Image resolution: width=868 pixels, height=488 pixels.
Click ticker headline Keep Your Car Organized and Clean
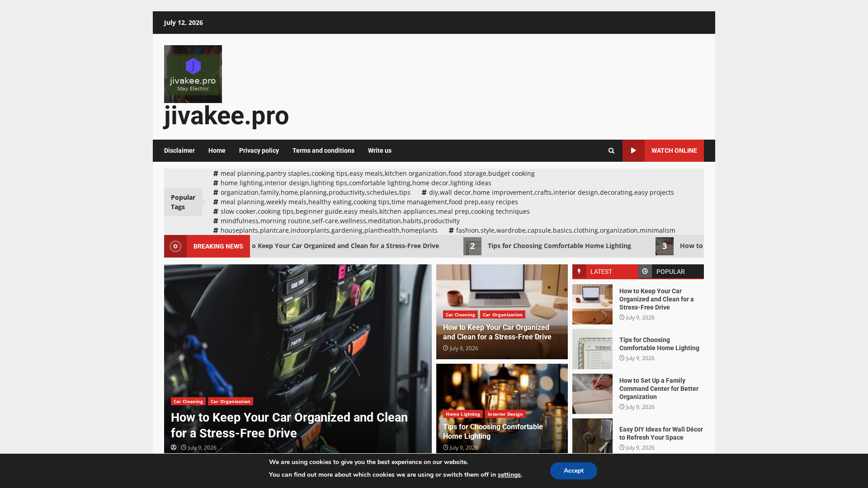[x=345, y=246]
